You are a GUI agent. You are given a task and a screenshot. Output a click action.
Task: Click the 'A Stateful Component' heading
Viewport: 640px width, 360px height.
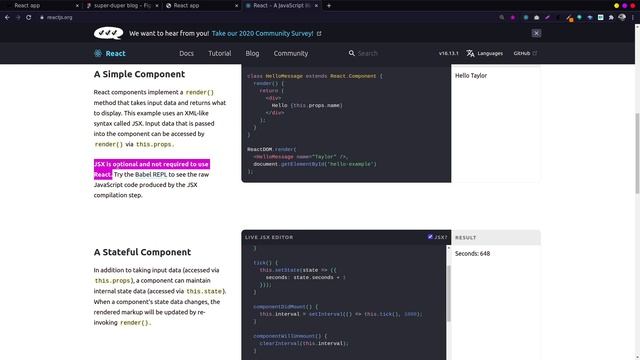pos(142,252)
